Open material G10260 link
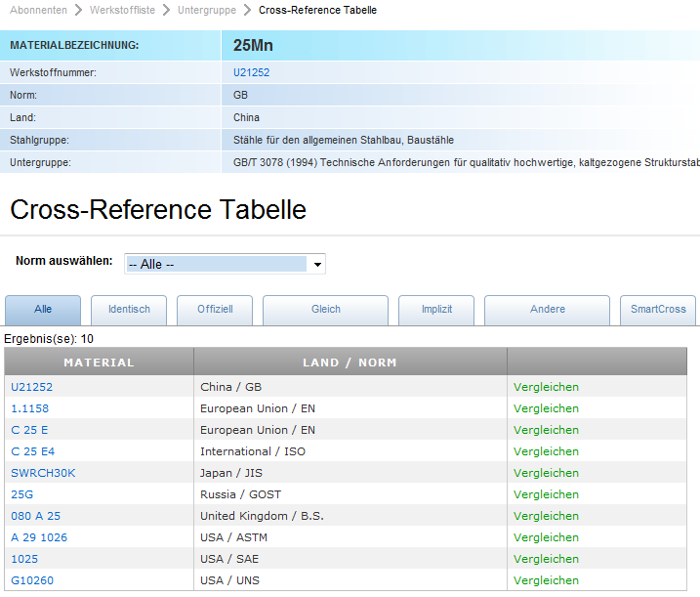 point(31,580)
